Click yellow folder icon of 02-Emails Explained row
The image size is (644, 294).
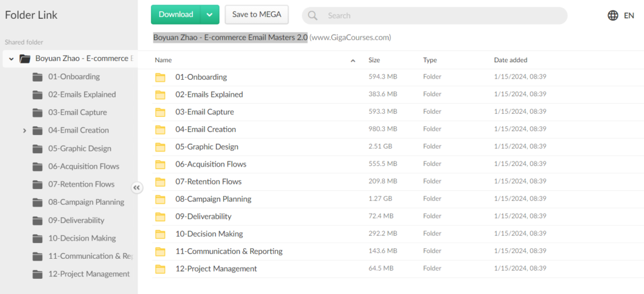tap(160, 95)
